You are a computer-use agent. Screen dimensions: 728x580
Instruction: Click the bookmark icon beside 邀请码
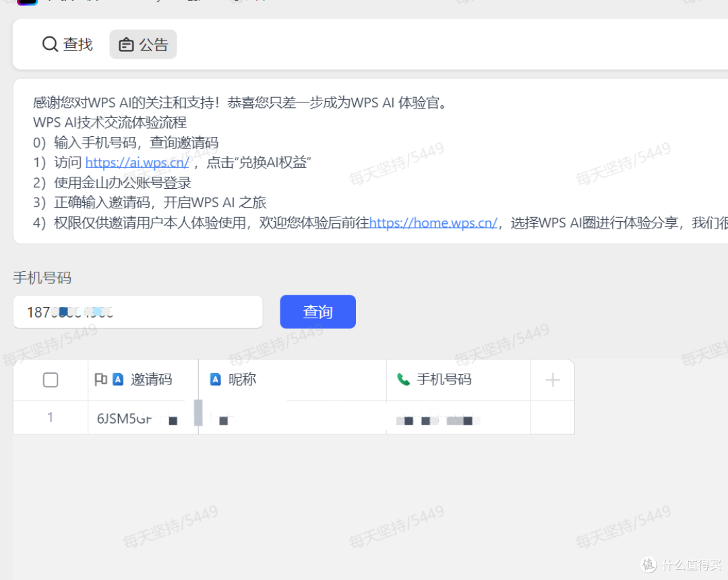pos(100,380)
